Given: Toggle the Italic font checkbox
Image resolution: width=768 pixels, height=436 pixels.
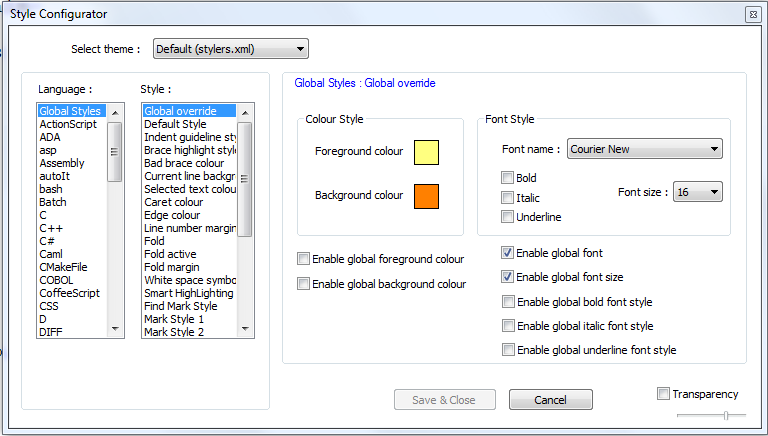Looking at the screenshot, I should [508, 198].
